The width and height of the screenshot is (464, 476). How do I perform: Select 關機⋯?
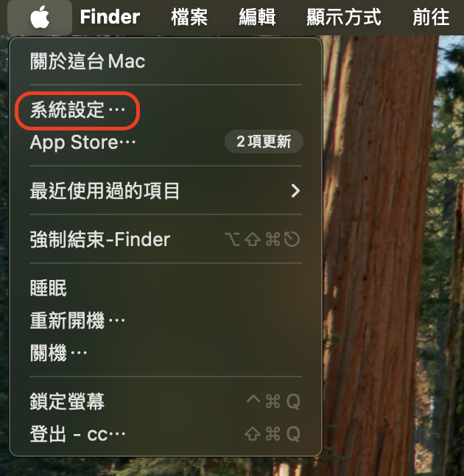166,353
